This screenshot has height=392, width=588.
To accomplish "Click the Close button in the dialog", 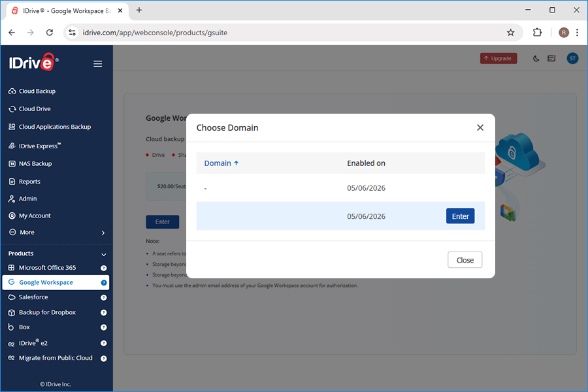I will (x=465, y=260).
